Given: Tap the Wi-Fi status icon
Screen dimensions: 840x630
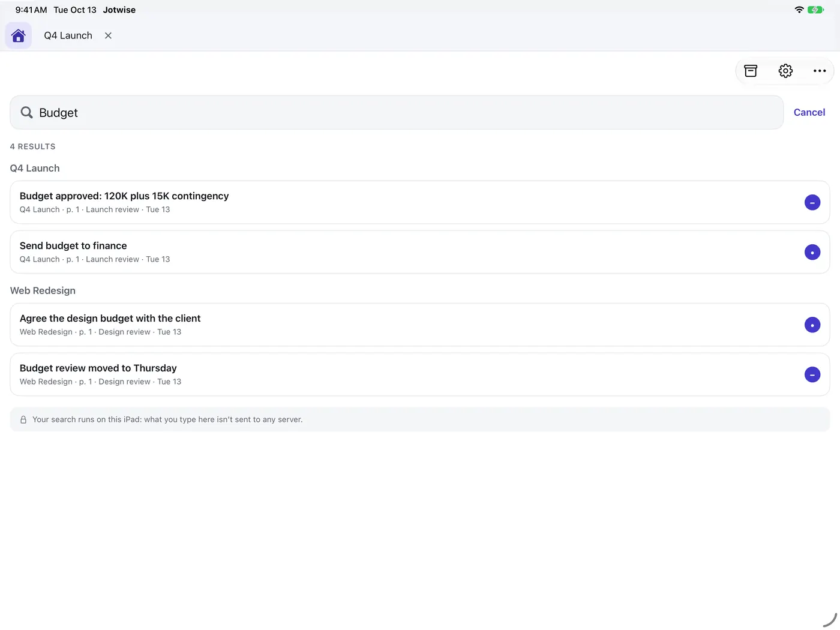Looking at the screenshot, I should click(799, 10).
